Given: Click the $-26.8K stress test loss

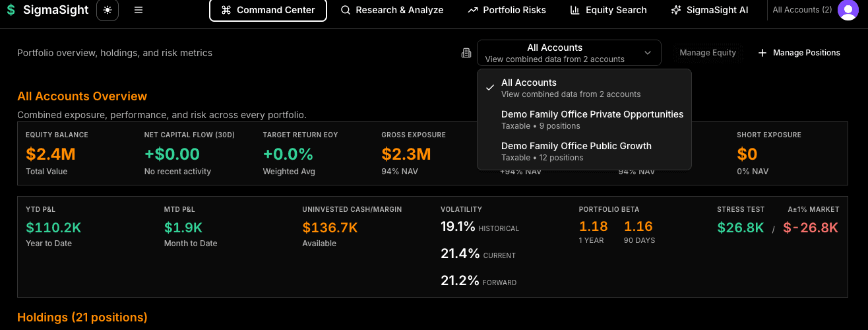Looking at the screenshot, I should [811, 228].
